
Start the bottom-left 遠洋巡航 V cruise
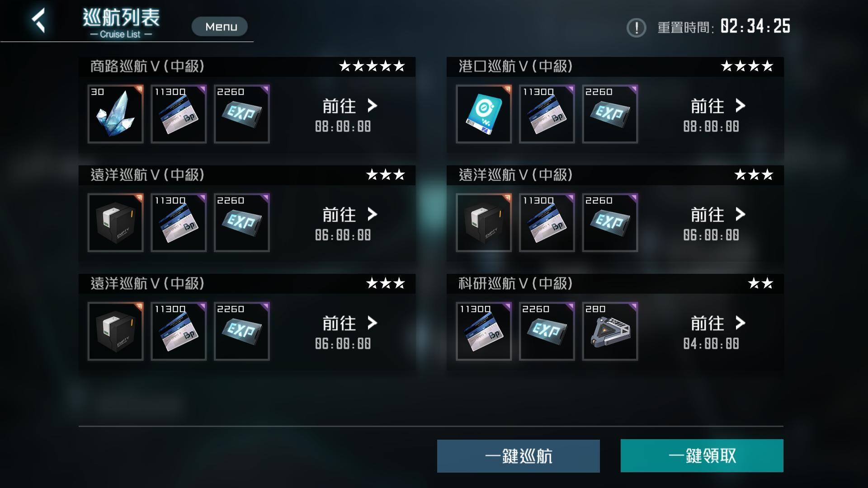(x=349, y=324)
